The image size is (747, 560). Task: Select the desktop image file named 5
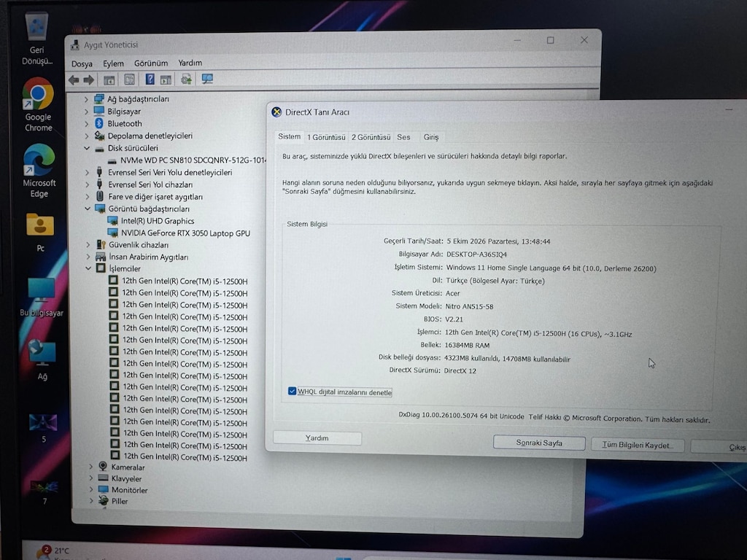tap(43, 429)
